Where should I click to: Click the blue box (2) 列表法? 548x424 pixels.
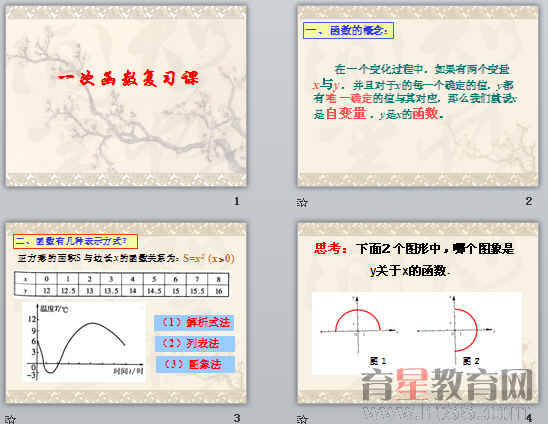[x=194, y=344]
